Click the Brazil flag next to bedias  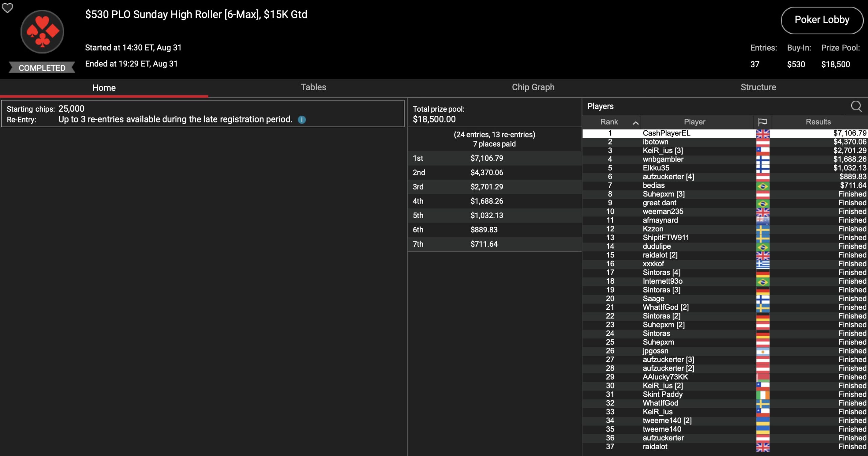tap(763, 186)
